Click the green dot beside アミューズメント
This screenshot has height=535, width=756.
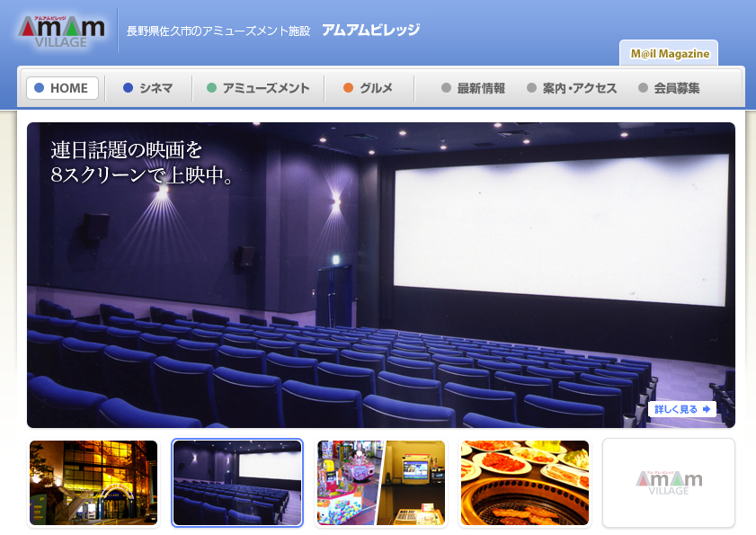[212, 88]
